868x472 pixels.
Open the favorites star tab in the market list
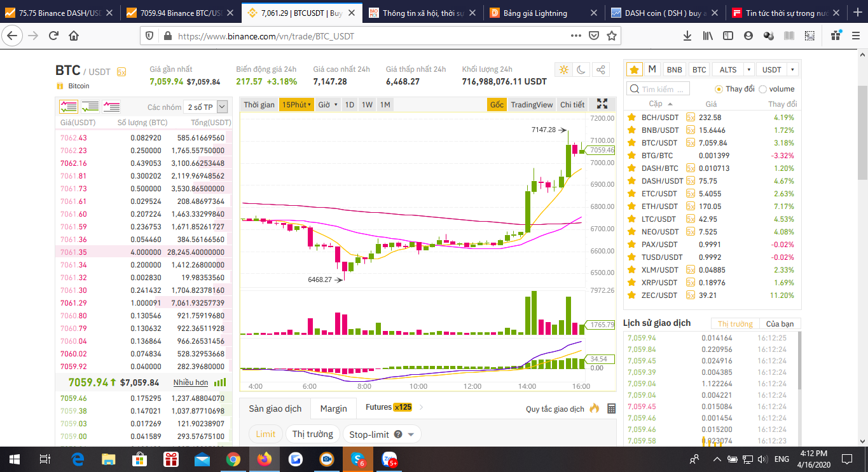[634, 70]
